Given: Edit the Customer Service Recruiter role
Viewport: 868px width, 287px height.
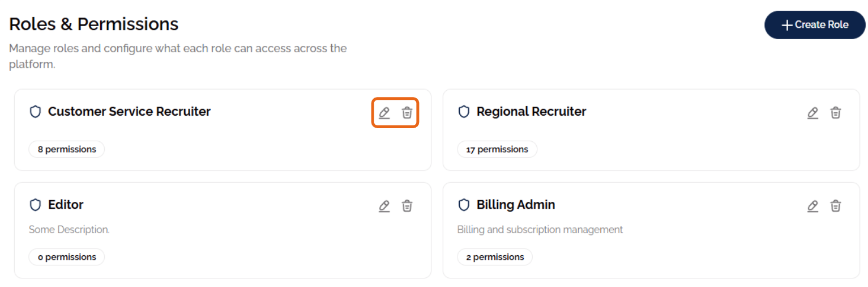Looking at the screenshot, I should (384, 113).
